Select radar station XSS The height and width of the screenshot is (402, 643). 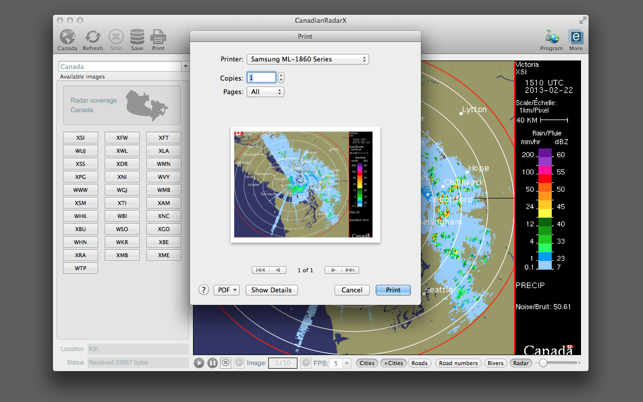[x=80, y=164]
